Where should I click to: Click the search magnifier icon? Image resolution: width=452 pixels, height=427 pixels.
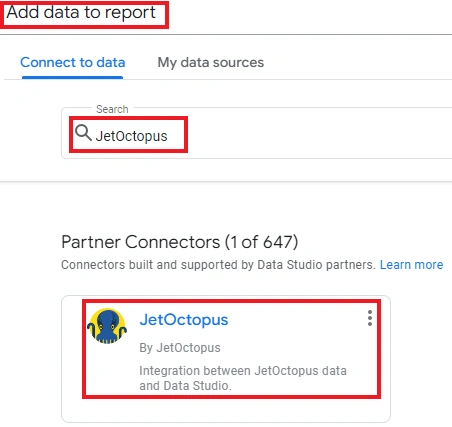83,133
